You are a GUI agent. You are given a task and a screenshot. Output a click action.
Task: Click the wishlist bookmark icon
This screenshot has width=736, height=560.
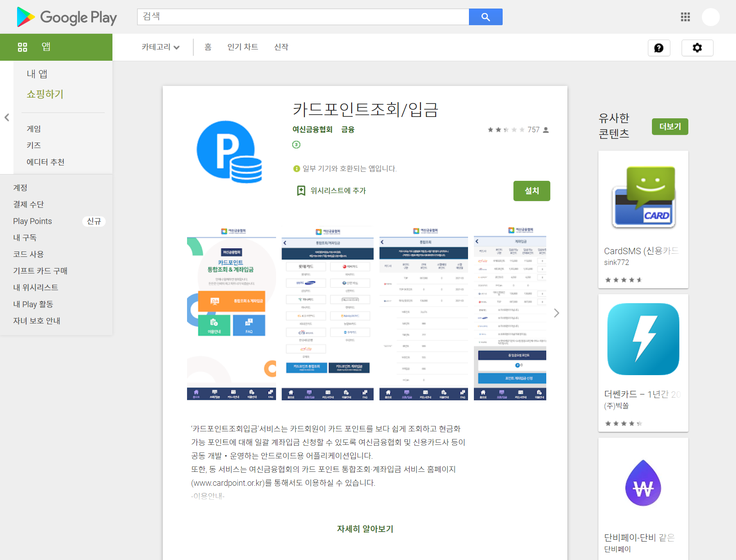tap(301, 191)
